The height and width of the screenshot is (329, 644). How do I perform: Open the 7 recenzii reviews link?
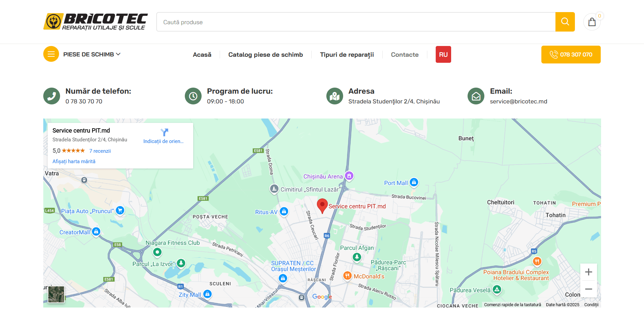tap(100, 151)
